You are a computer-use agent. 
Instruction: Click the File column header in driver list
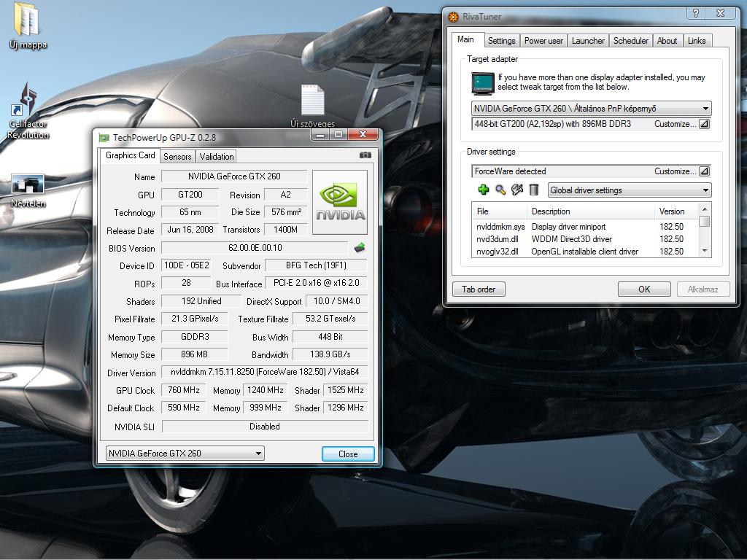pyautogui.click(x=499, y=211)
